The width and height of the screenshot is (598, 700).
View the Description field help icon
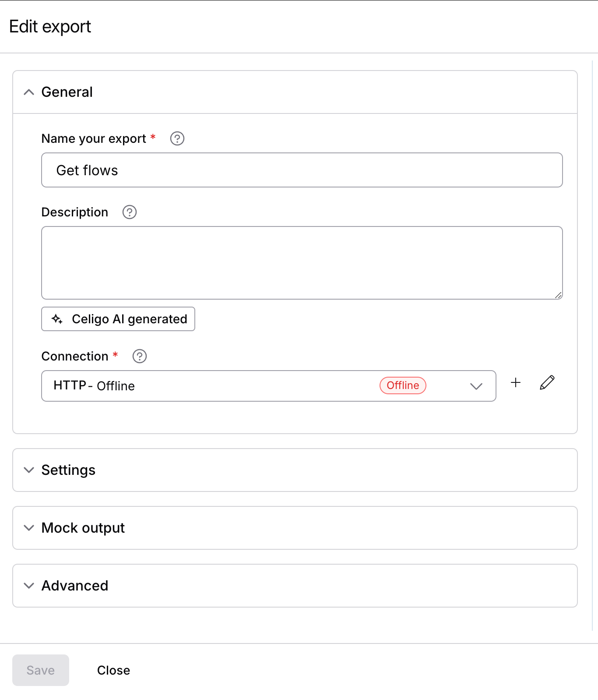tap(129, 212)
